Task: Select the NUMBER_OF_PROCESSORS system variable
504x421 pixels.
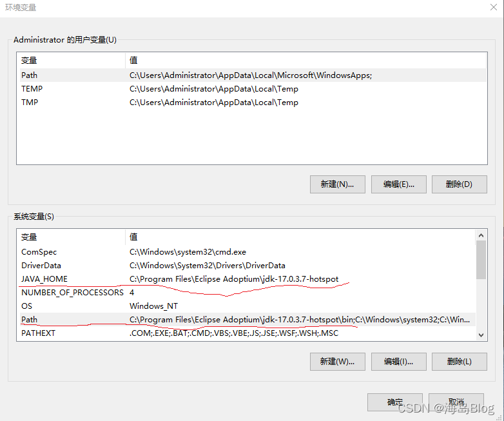Action: tap(247, 292)
